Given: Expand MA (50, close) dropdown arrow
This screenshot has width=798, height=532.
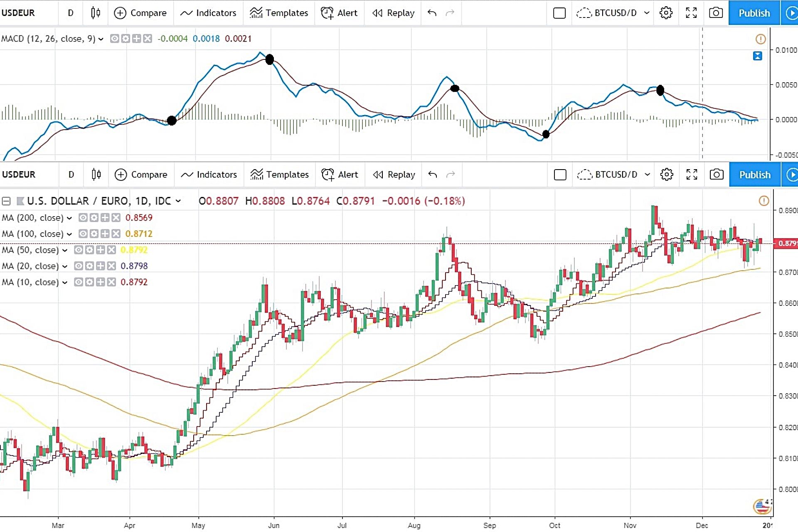Looking at the screenshot, I should click(x=65, y=250).
